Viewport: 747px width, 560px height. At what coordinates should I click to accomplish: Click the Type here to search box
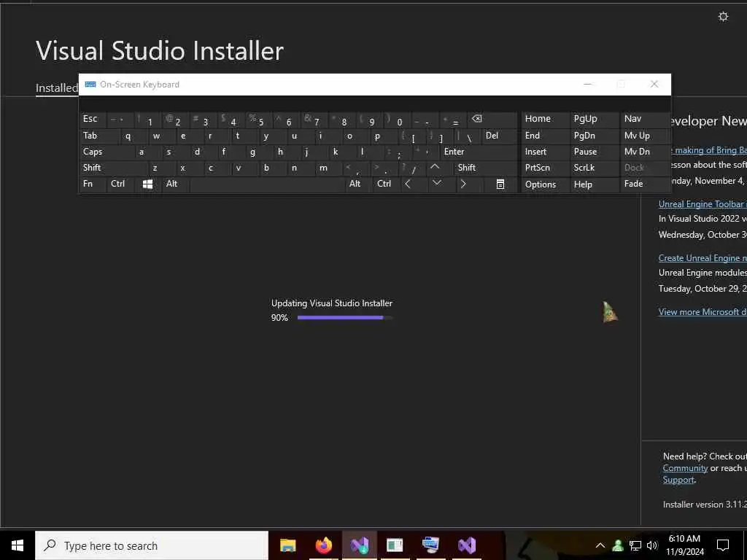click(152, 545)
